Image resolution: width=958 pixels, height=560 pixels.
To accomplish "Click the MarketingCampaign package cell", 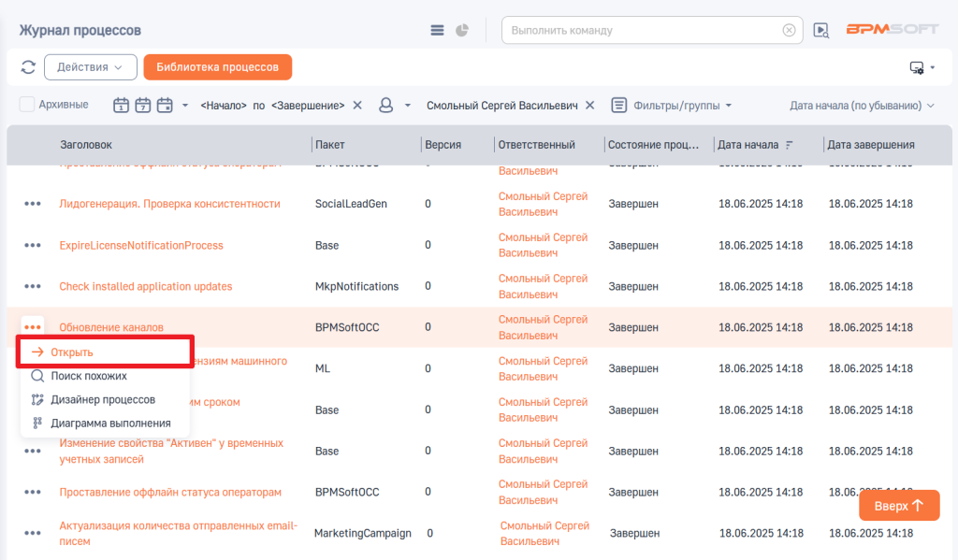I will tap(362, 533).
